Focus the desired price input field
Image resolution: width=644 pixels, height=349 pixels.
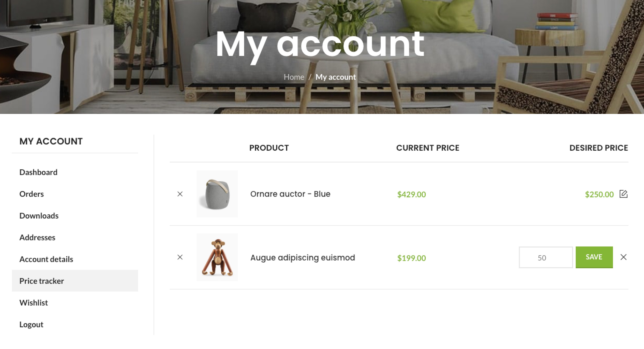(x=546, y=257)
